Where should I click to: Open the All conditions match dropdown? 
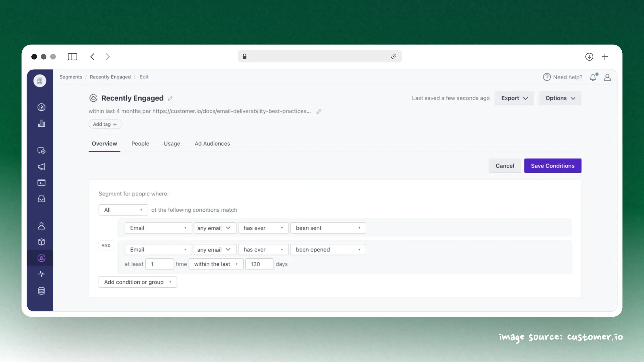(123, 210)
